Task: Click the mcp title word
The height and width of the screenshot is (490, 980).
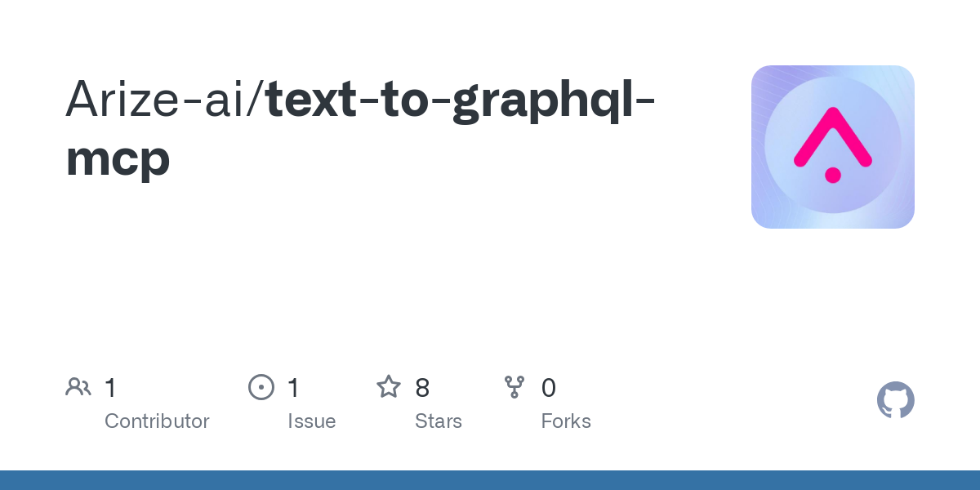Action: [118, 159]
